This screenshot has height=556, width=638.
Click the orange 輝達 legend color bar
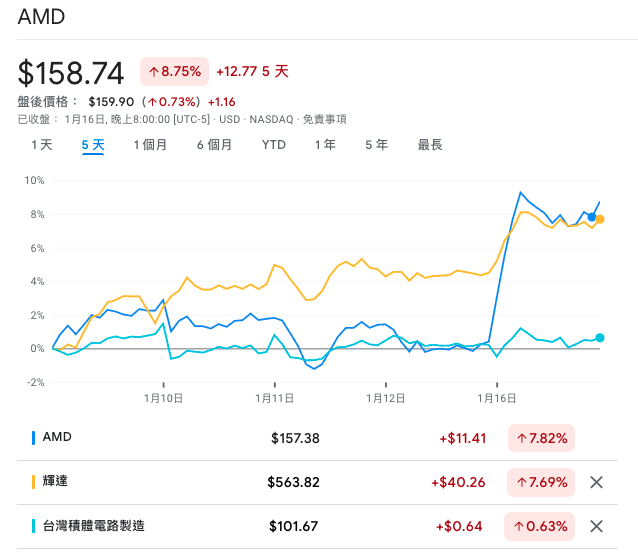[x=33, y=482]
